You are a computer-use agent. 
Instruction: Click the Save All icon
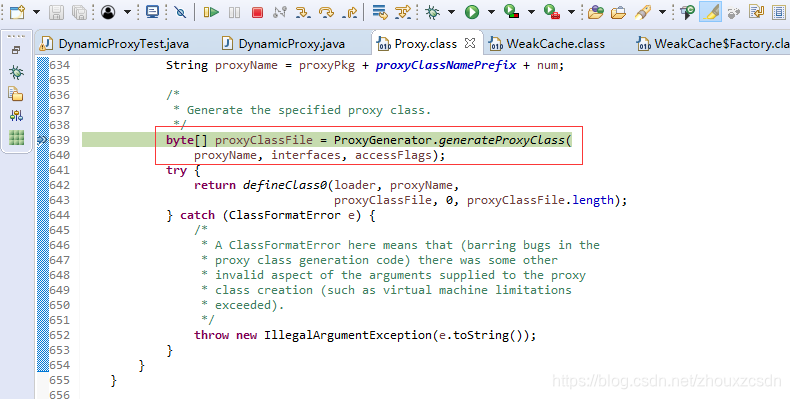(x=79, y=12)
